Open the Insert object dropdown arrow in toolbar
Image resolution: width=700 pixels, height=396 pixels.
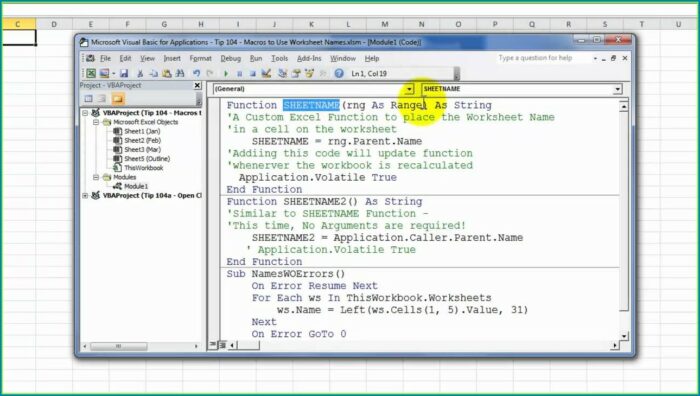click(x=114, y=73)
